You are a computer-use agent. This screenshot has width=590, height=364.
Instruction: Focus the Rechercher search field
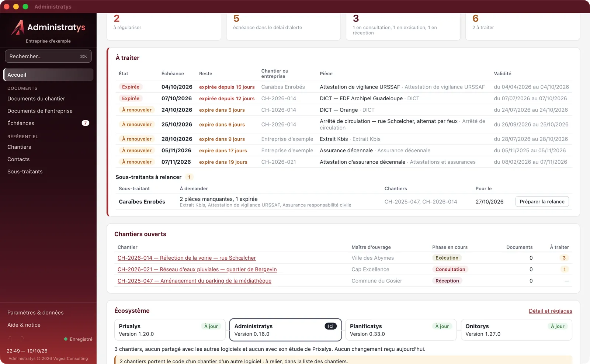pyautogui.click(x=48, y=56)
